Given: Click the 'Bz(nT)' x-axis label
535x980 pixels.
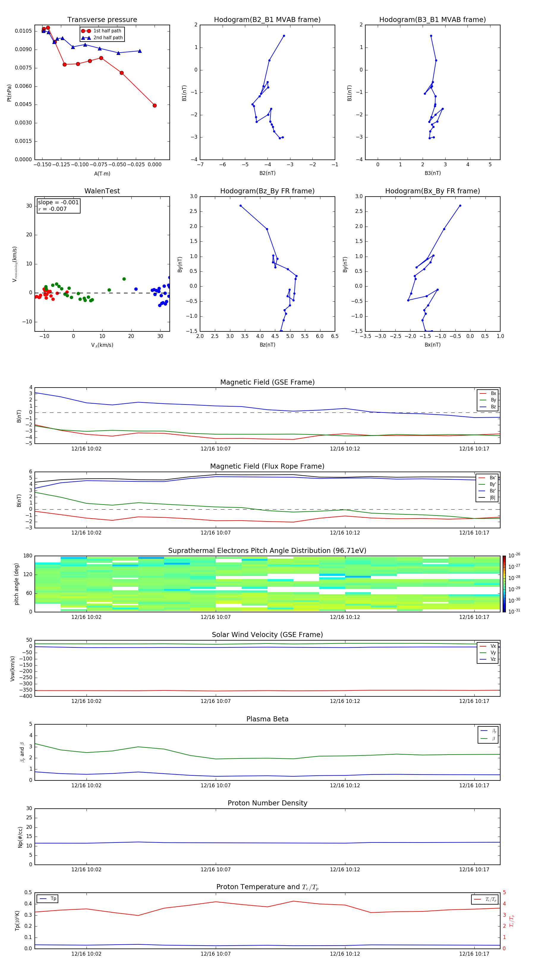Looking at the screenshot, I should click(267, 345).
